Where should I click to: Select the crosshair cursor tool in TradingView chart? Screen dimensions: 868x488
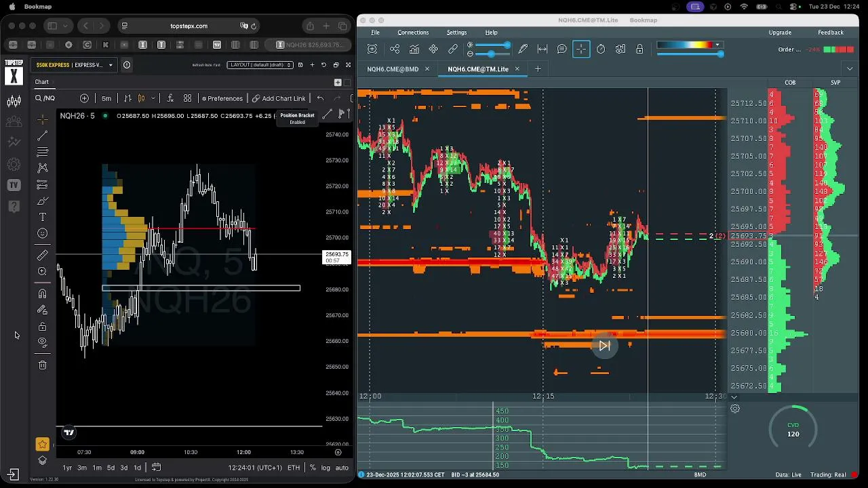(x=42, y=119)
